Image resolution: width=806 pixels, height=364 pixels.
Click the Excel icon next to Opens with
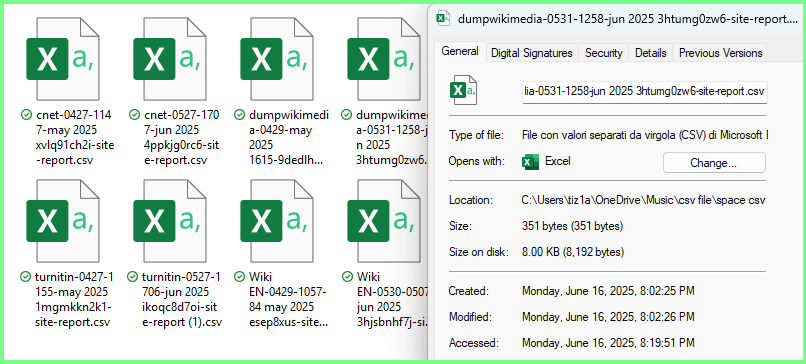530,161
